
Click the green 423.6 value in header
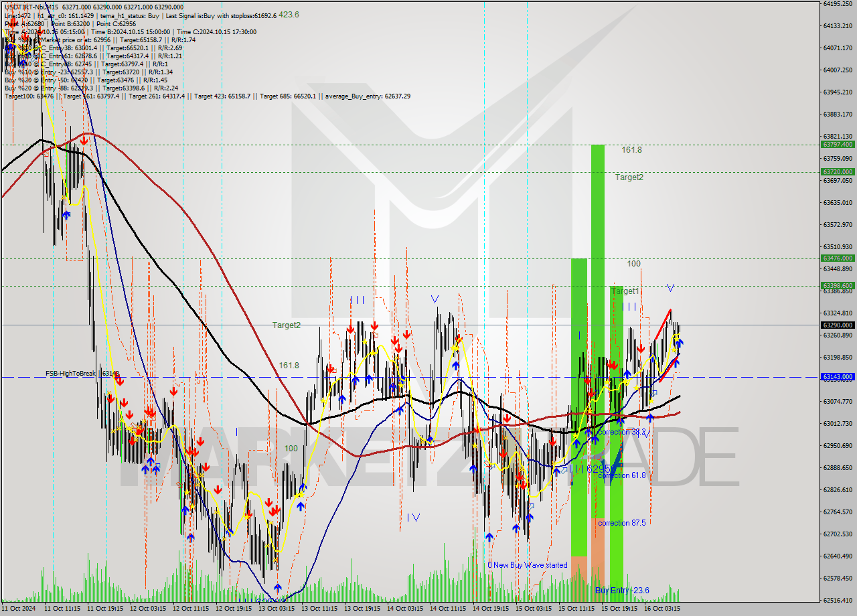(x=289, y=15)
